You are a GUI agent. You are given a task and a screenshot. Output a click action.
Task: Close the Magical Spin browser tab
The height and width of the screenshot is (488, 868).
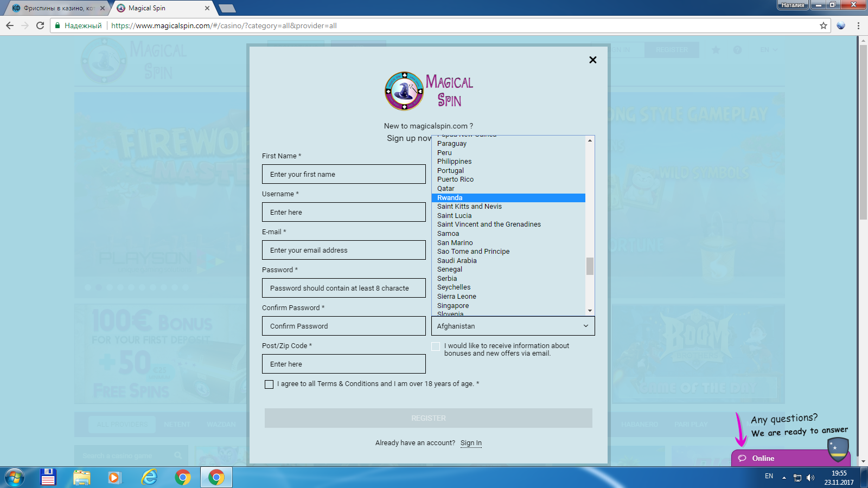207,8
